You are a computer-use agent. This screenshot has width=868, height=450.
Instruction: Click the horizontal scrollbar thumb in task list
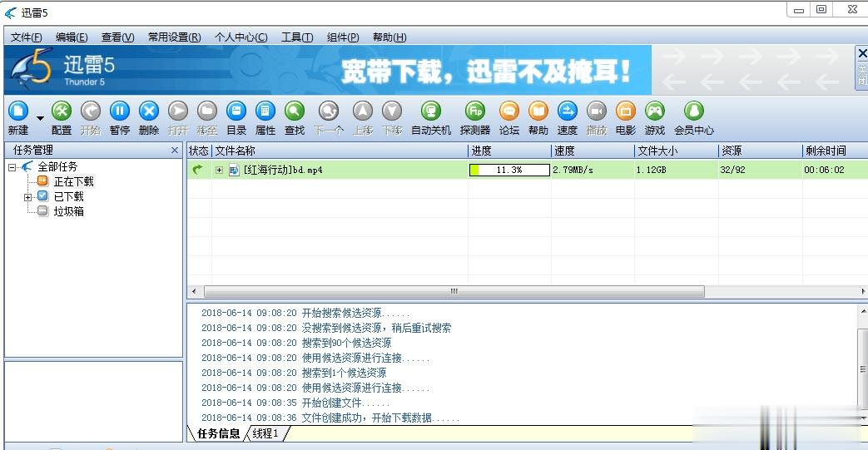[x=454, y=291]
